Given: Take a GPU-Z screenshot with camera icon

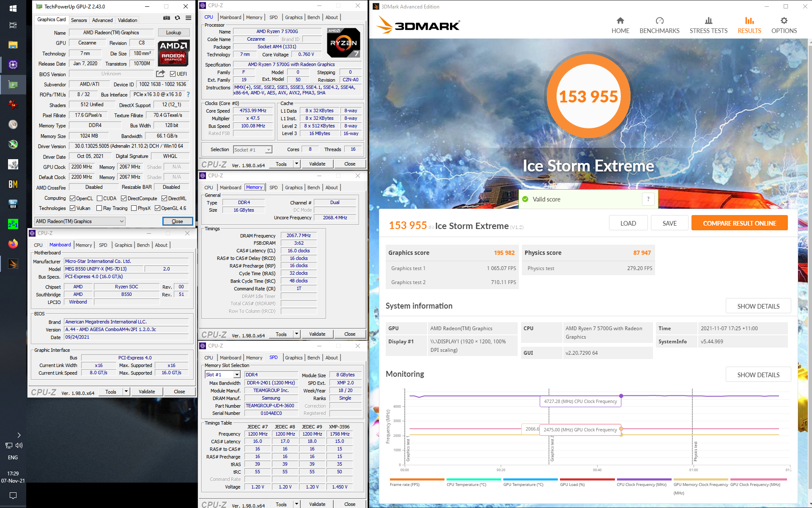Looking at the screenshot, I should (x=167, y=18).
